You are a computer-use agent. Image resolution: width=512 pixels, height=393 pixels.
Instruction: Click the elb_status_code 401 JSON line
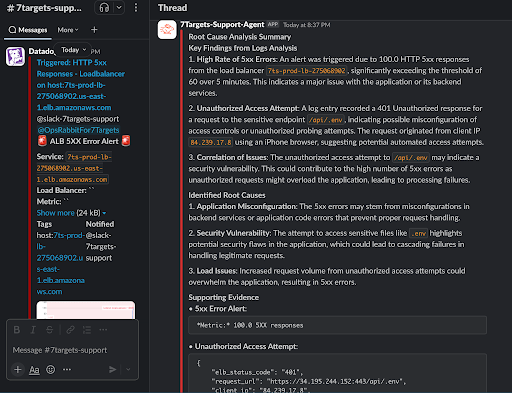(257, 372)
